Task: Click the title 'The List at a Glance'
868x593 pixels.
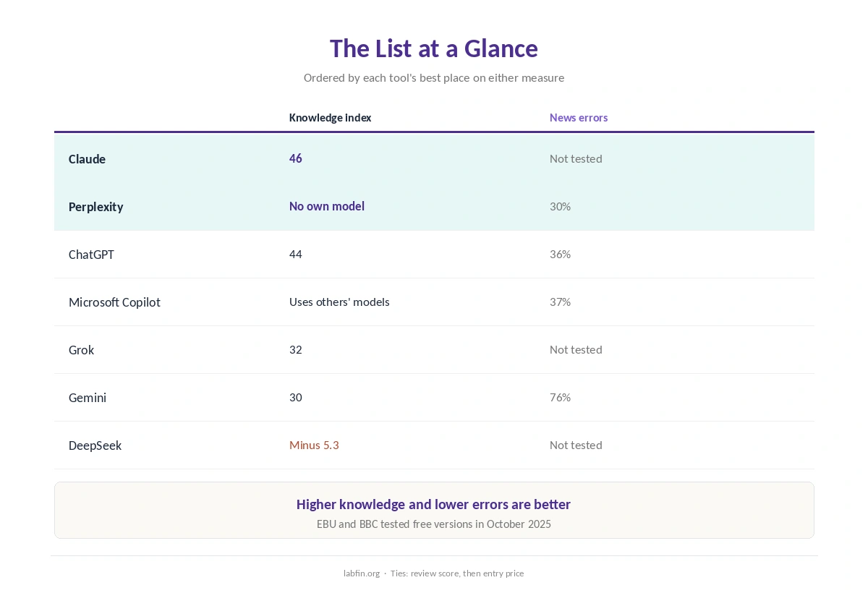Action: (434, 48)
